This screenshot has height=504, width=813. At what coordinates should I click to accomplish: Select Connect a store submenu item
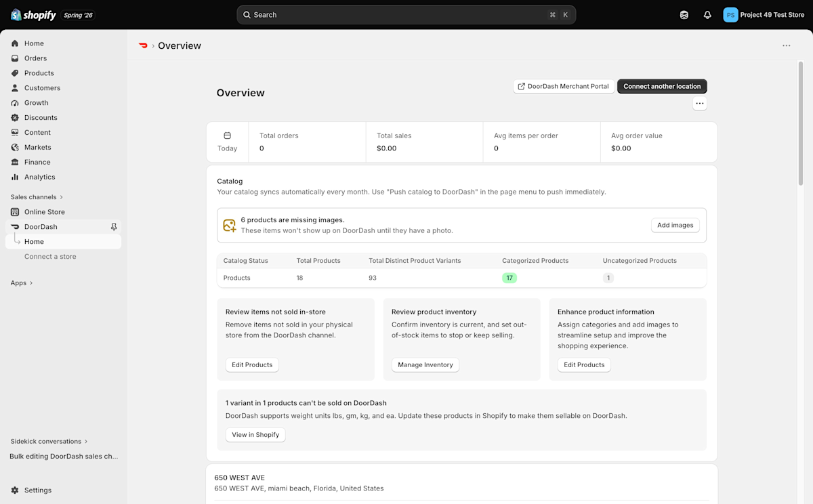tap(50, 257)
